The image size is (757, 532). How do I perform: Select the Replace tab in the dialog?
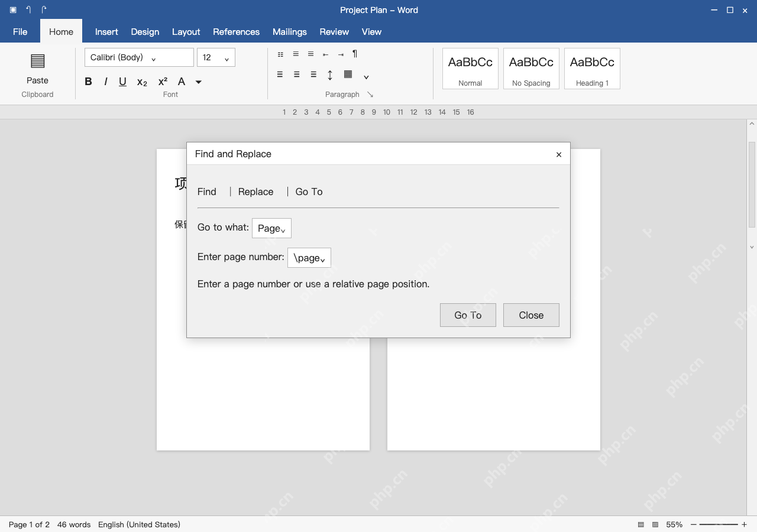pyautogui.click(x=255, y=192)
